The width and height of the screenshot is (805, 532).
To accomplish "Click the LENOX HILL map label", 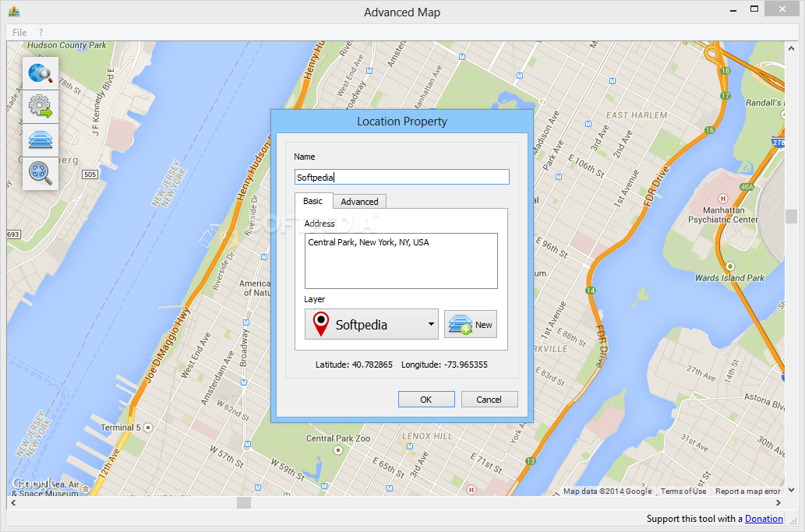I will [x=427, y=436].
